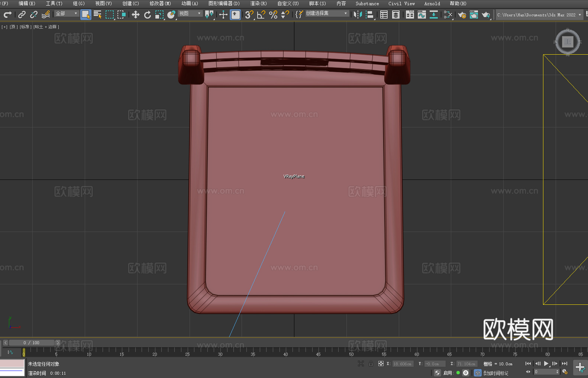Show the Ribbon toggle icon
The image size is (588, 378).
(410, 14)
